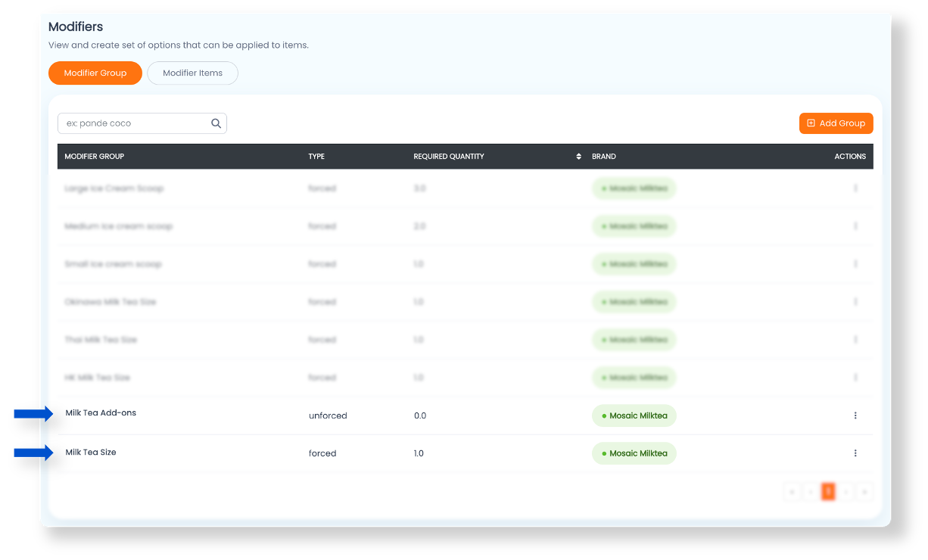Select the Modifier Group tab
This screenshot has width=928, height=560.
tap(95, 73)
